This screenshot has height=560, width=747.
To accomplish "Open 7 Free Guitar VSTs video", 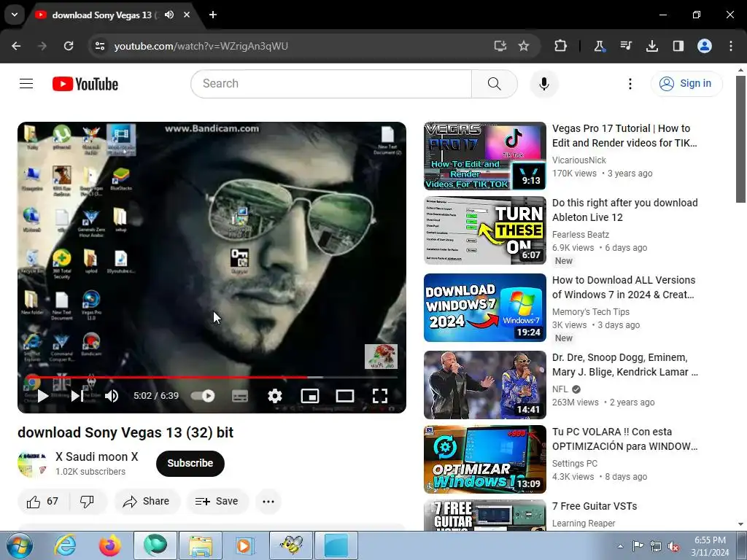I will pos(595,506).
